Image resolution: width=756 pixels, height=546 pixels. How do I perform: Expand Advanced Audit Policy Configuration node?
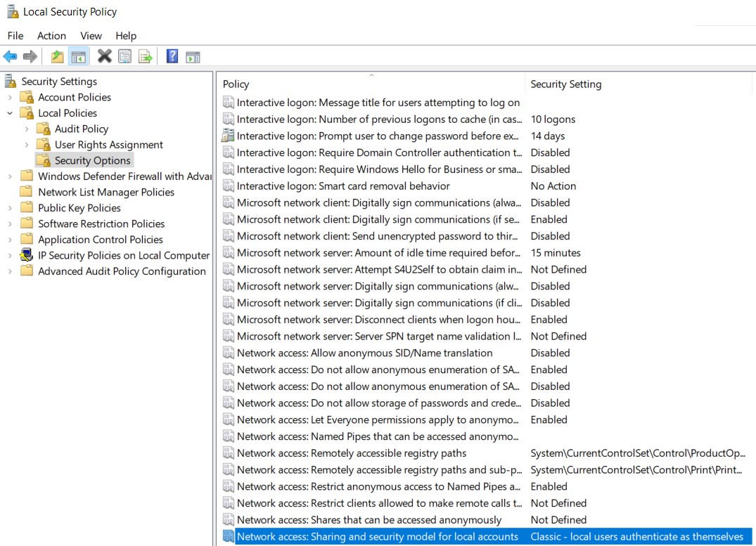coord(11,272)
